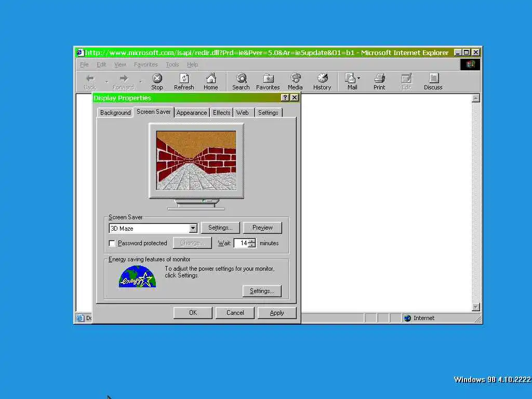Click the Internet zone globe icon in status bar

[x=407, y=318]
